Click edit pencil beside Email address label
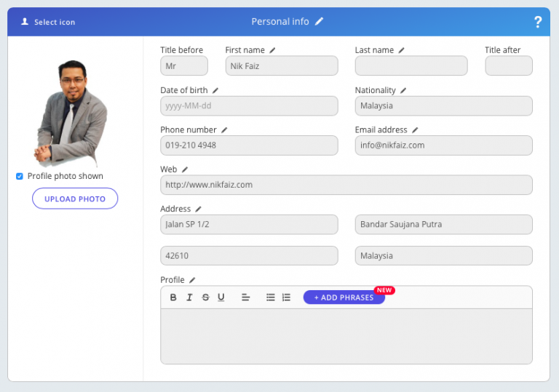The image size is (559, 392). (415, 130)
